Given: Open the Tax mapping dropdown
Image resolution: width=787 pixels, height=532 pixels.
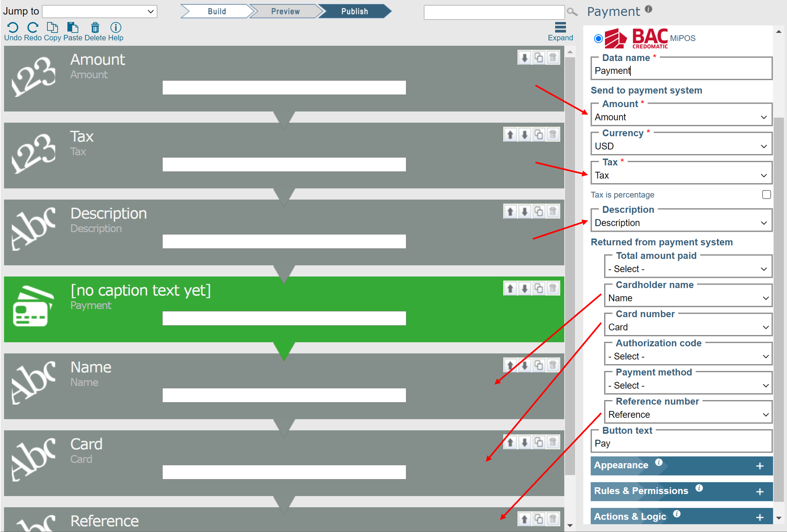Looking at the screenshot, I should coord(681,176).
